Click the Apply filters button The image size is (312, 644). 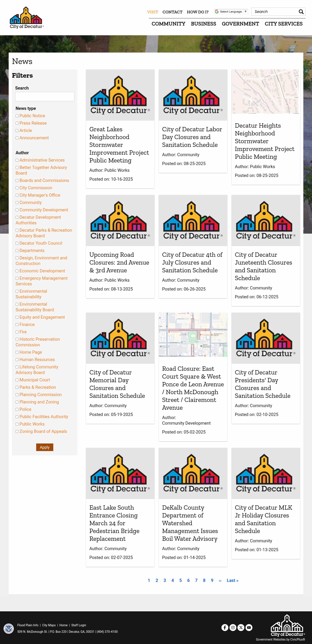click(x=45, y=447)
